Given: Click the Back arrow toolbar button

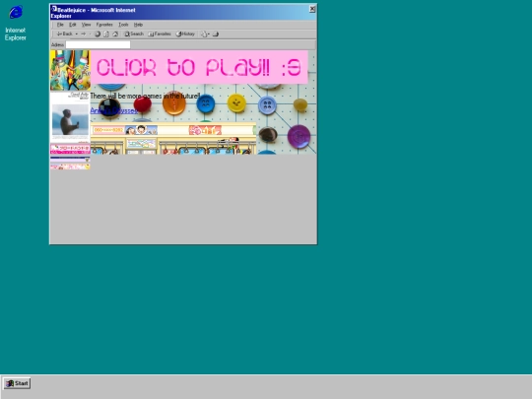Looking at the screenshot, I should 64,33.
